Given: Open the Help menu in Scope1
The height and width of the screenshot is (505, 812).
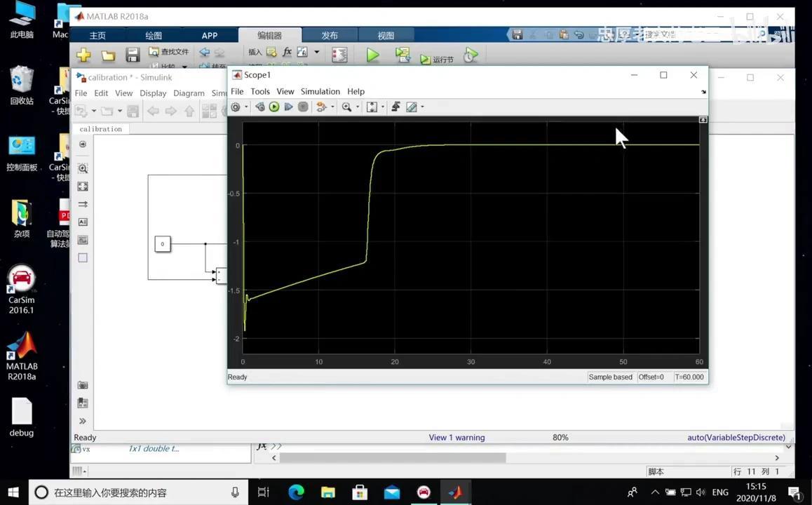Looking at the screenshot, I should point(356,92).
